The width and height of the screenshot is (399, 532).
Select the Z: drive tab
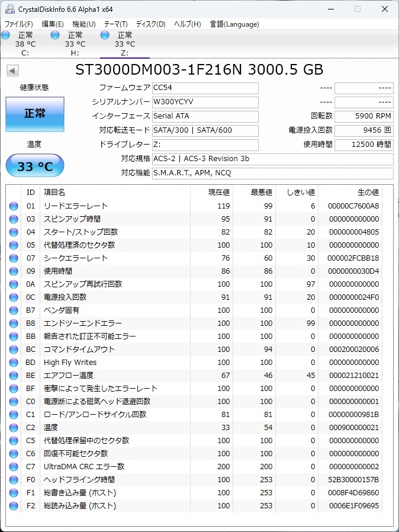pos(125,44)
